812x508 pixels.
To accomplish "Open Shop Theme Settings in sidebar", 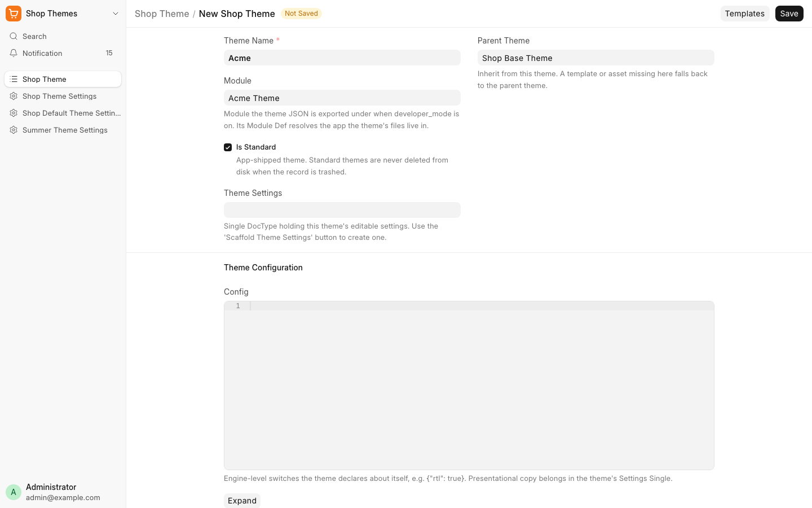I will tap(63, 96).
